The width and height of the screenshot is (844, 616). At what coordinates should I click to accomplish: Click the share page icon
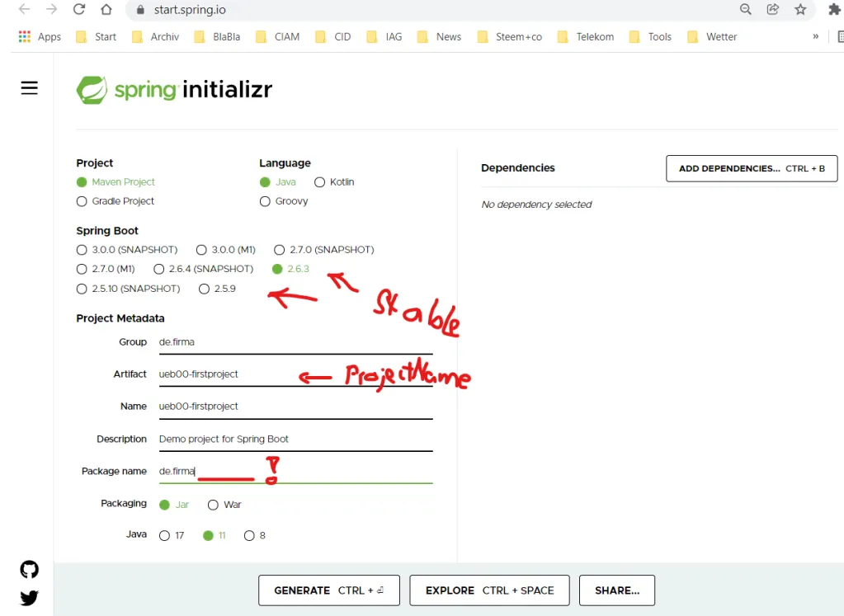pyautogui.click(x=773, y=9)
